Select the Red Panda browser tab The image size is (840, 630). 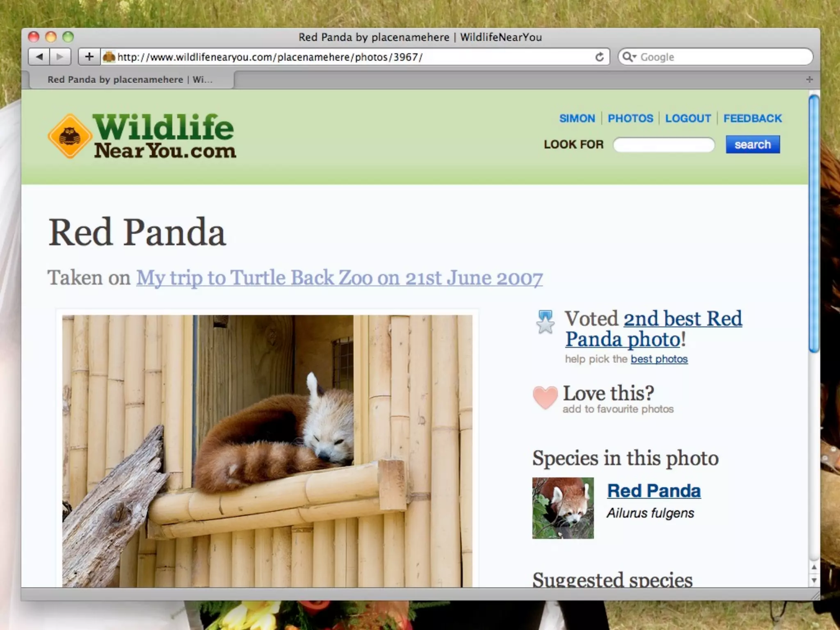coord(130,80)
